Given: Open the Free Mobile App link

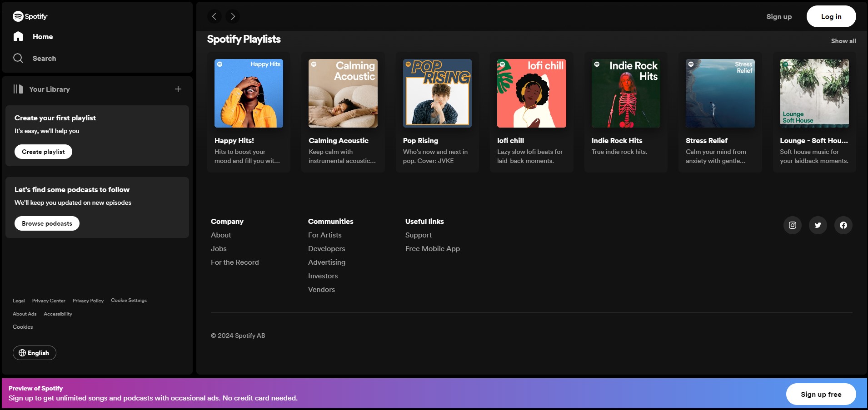Looking at the screenshot, I should tap(433, 248).
